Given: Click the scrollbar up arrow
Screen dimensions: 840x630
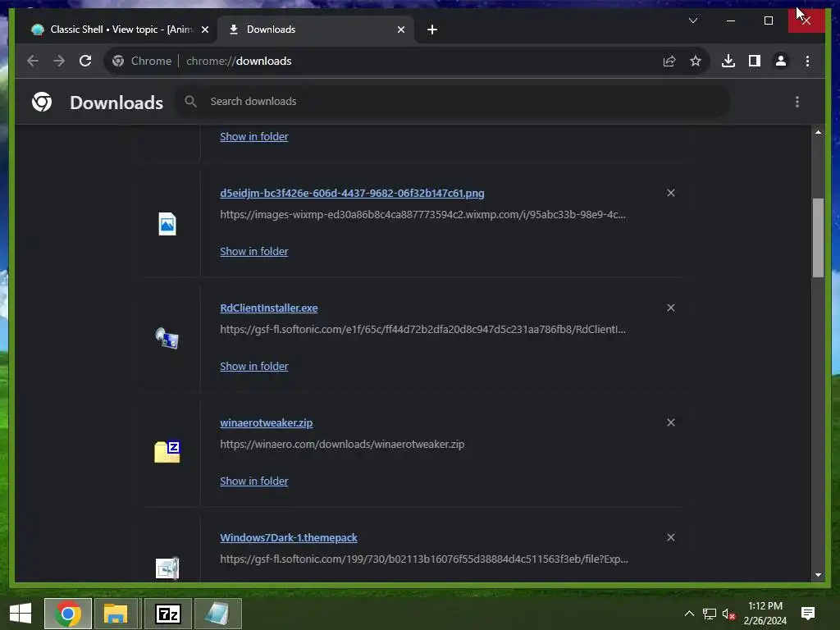Looking at the screenshot, I should click(x=818, y=132).
